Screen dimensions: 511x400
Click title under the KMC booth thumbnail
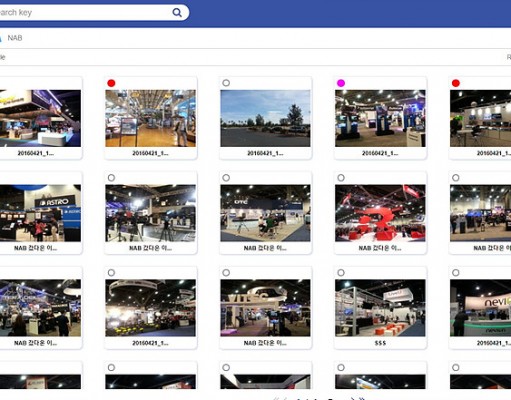pos(265,248)
